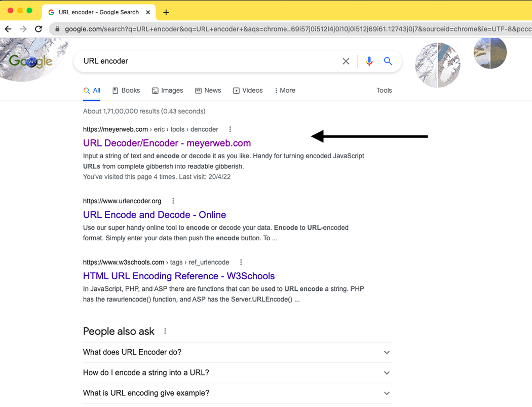The width and height of the screenshot is (532, 407).
Task: Reload the page with refresh icon
Action: [39, 29]
